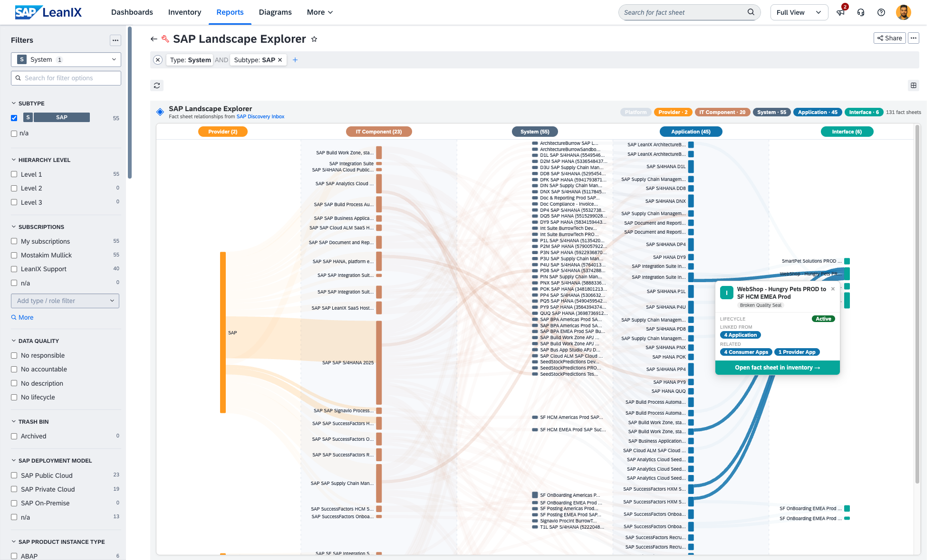Screen dimensions: 934x560
Task: Toggle the Interface · 6 legend pill
Action: tap(864, 112)
